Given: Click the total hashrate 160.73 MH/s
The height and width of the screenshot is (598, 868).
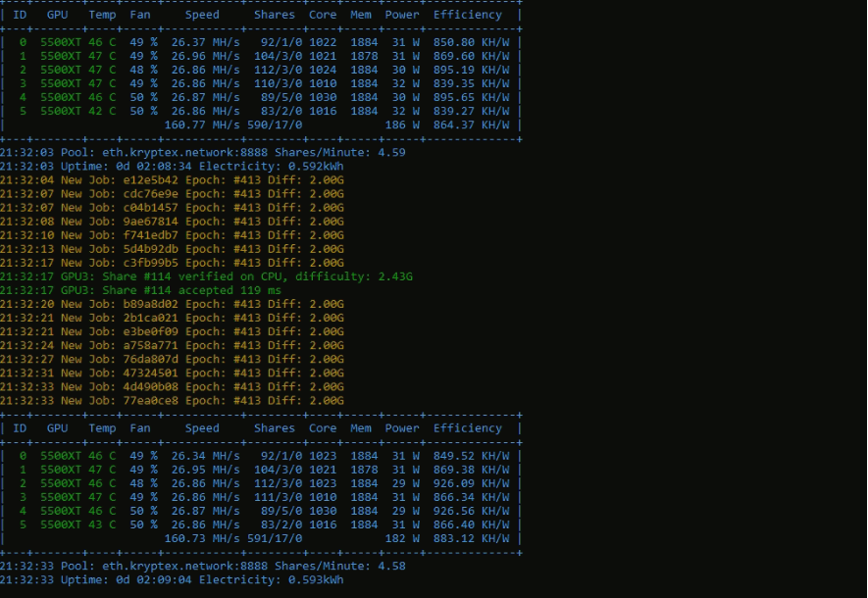Looking at the screenshot, I should [202, 539].
